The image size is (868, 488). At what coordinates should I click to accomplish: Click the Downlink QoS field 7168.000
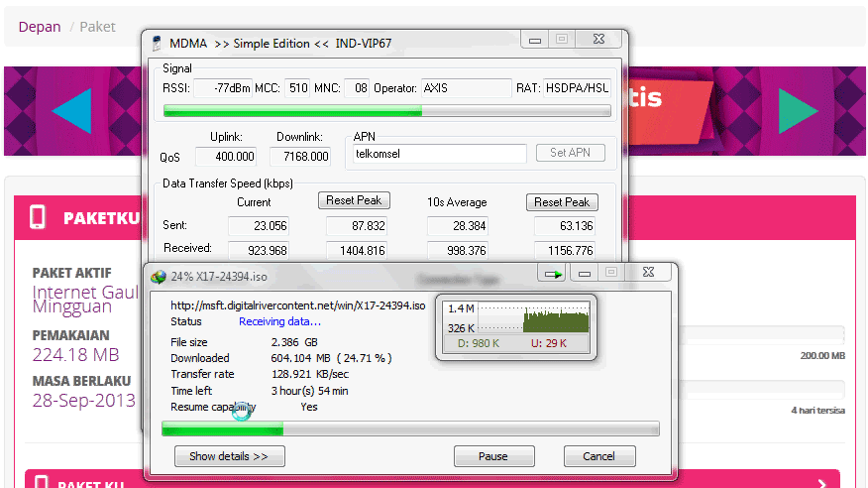(300, 157)
